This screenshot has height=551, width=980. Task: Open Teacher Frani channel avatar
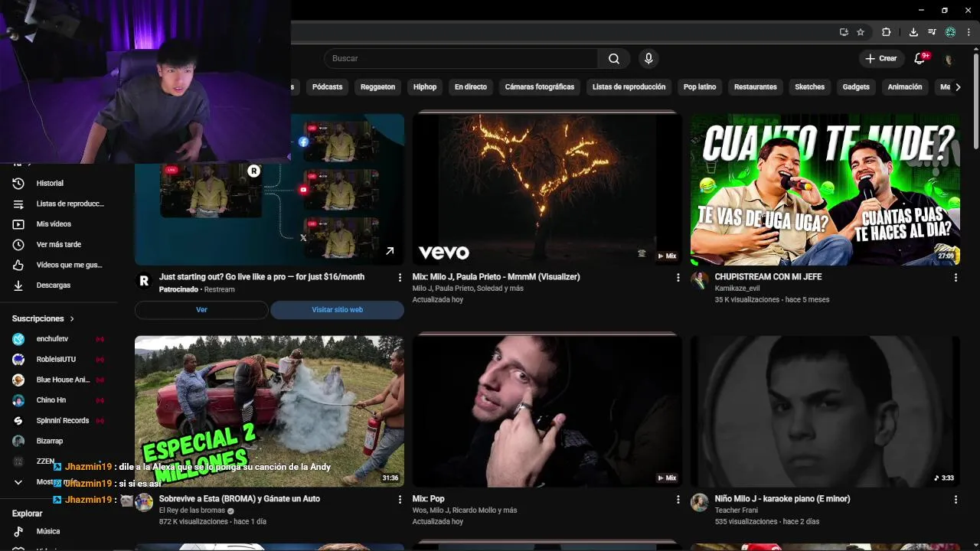(699, 502)
